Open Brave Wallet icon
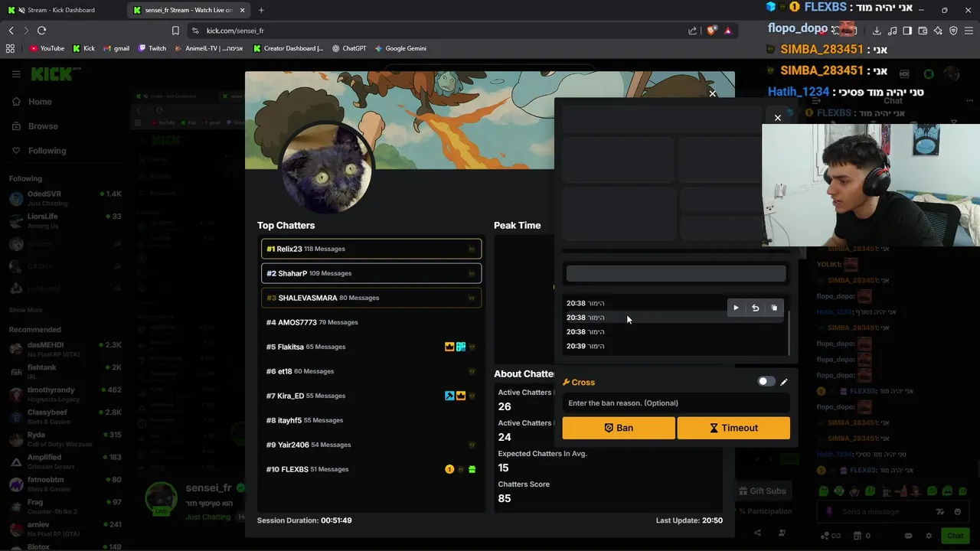This screenshot has height=551, width=980. point(923,31)
